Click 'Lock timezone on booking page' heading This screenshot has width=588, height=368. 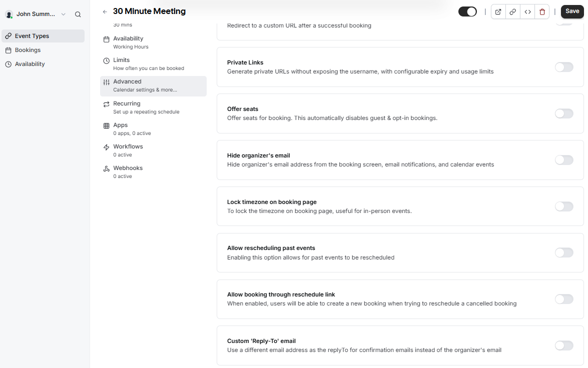tap(272, 202)
